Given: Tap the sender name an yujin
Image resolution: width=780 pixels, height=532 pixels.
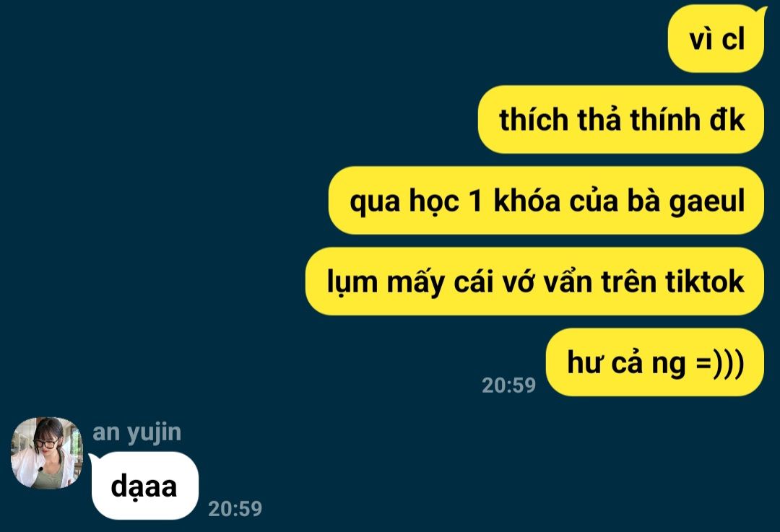Looking at the screenshot, I should [x=136, y=432].
